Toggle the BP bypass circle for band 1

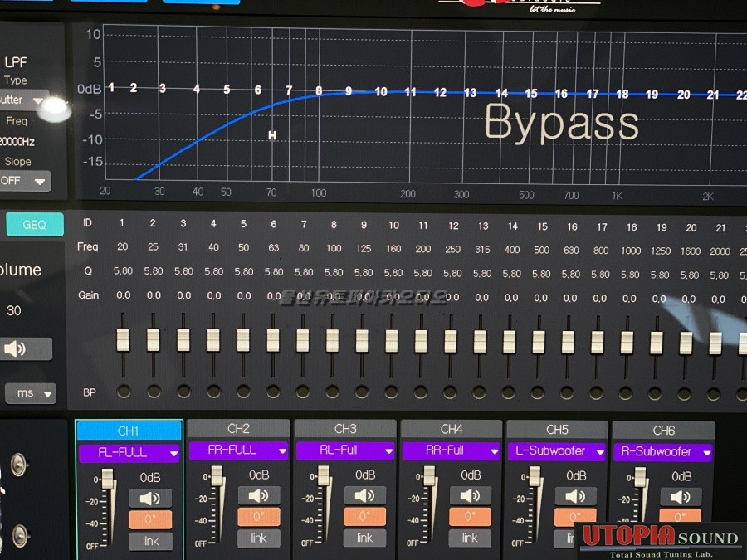tap(124, 391)
